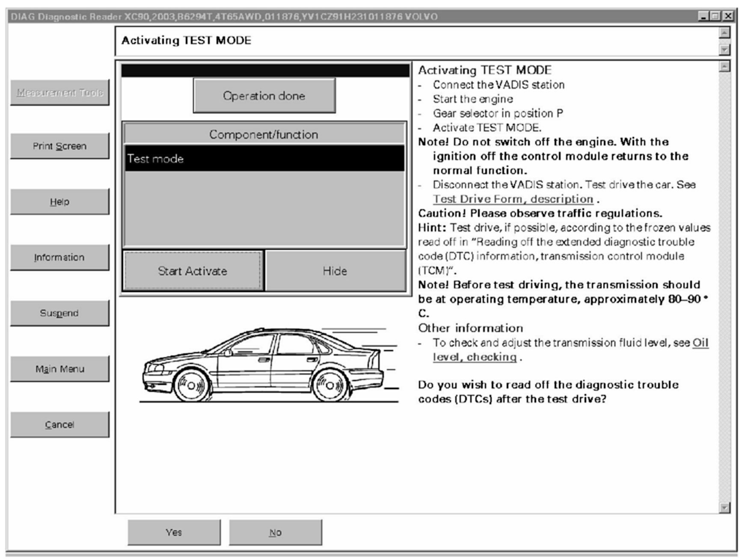
Task: Select Test mode in component list
Action: click(264, 159)
